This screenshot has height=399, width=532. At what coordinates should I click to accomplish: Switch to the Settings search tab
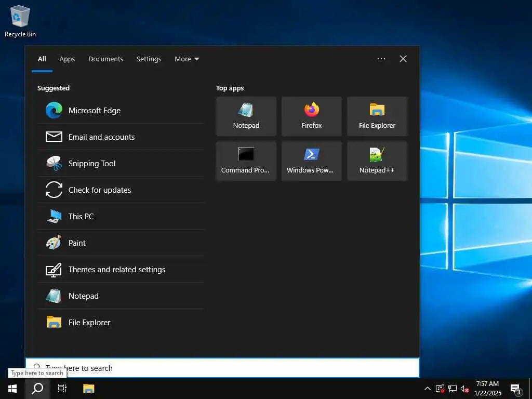[149, 59]
